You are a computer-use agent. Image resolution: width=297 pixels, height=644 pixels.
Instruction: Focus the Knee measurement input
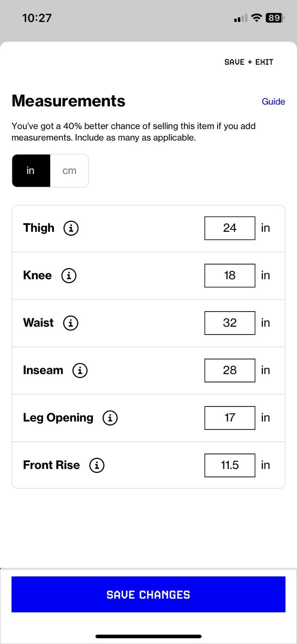coord(229,276)
